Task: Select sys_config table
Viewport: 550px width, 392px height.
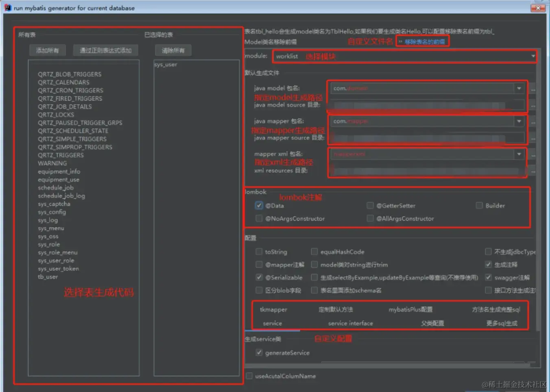Action: (x=52, y=212)
